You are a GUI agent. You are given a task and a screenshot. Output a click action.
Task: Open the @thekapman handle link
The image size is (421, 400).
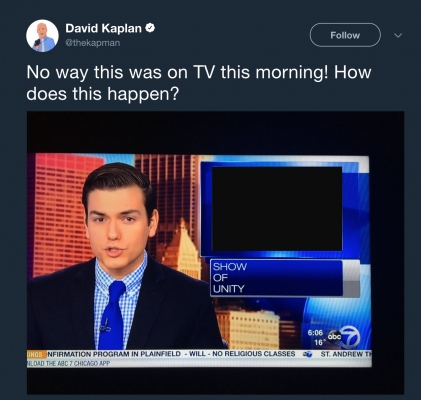point(92,43)
